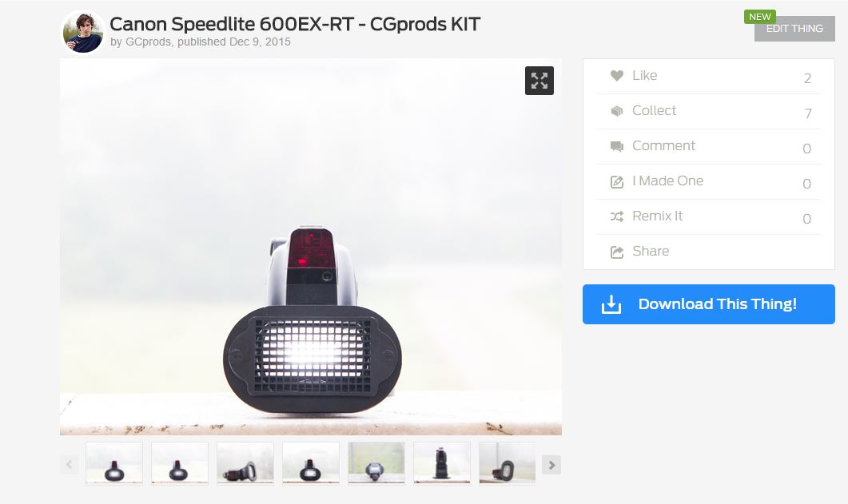Click the heart Like icon
848x504 pixels.
[x=616, y=76]
